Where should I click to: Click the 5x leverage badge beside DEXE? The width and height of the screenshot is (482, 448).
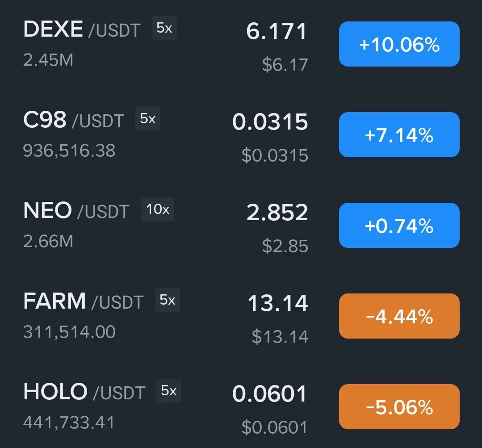164,29
